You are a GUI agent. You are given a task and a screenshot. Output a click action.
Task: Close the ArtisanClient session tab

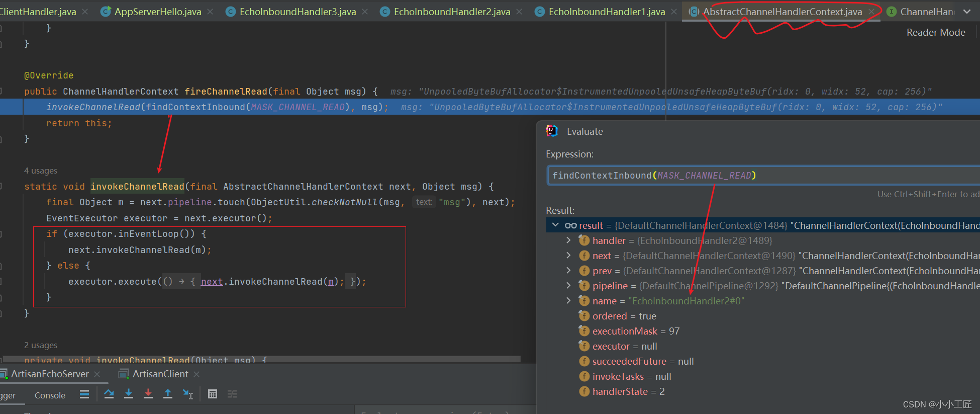click(x=197, y=374)
